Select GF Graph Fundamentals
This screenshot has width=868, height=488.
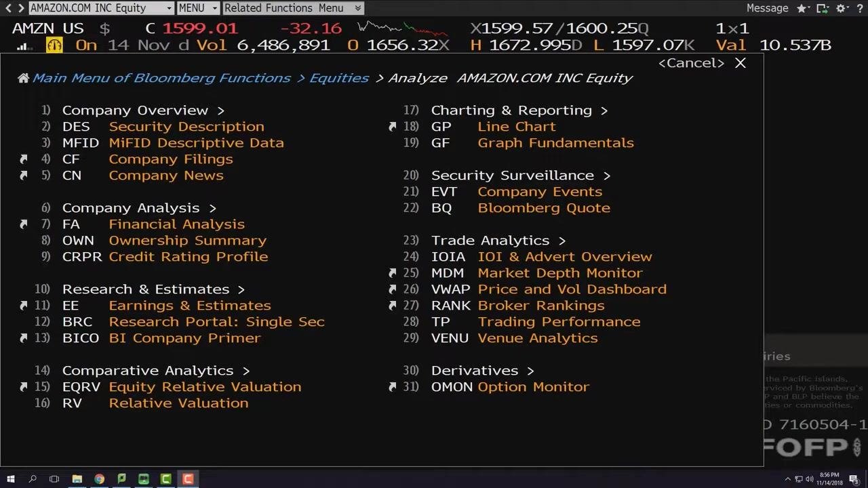[x=532, y=143]
